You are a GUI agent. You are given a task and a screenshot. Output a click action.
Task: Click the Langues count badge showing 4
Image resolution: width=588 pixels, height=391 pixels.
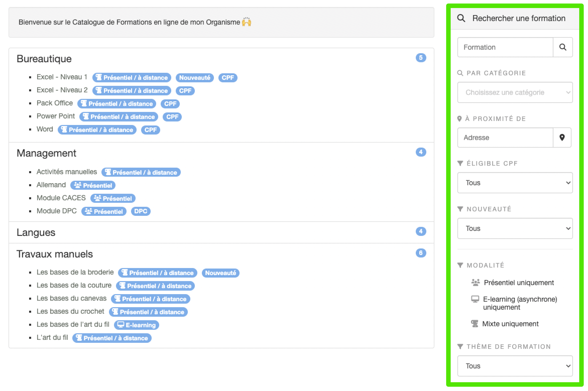click(421, 231)
